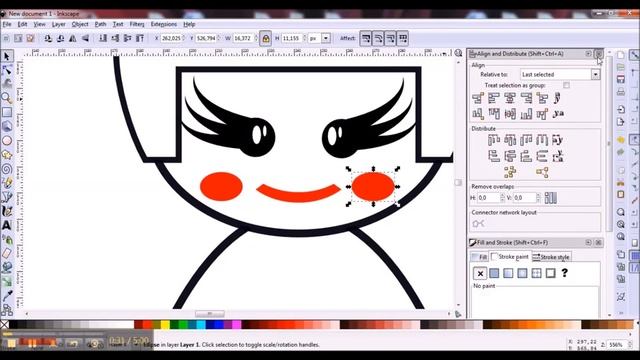Select the Node edit tool
The image size is (640, 360).
(x=7, y=70)
